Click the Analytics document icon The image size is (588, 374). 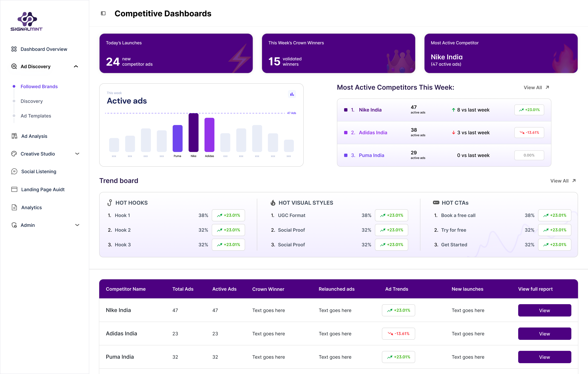coord(14,207)
